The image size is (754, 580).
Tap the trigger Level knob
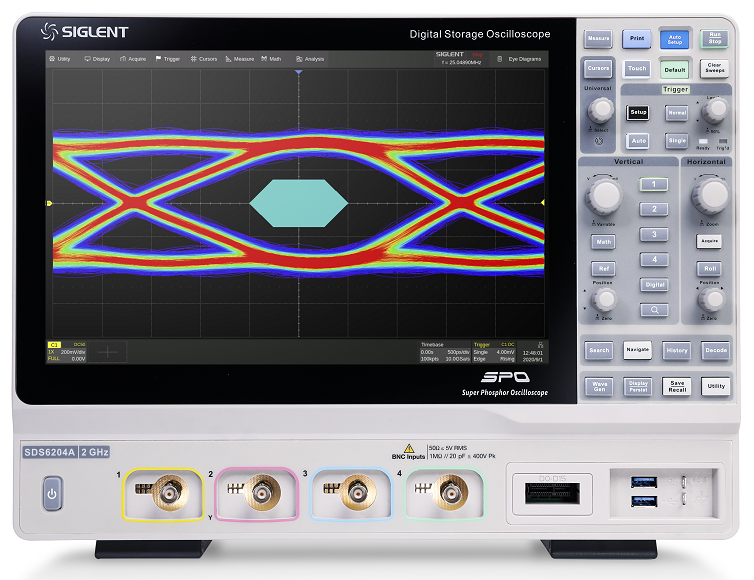[715, 111]
